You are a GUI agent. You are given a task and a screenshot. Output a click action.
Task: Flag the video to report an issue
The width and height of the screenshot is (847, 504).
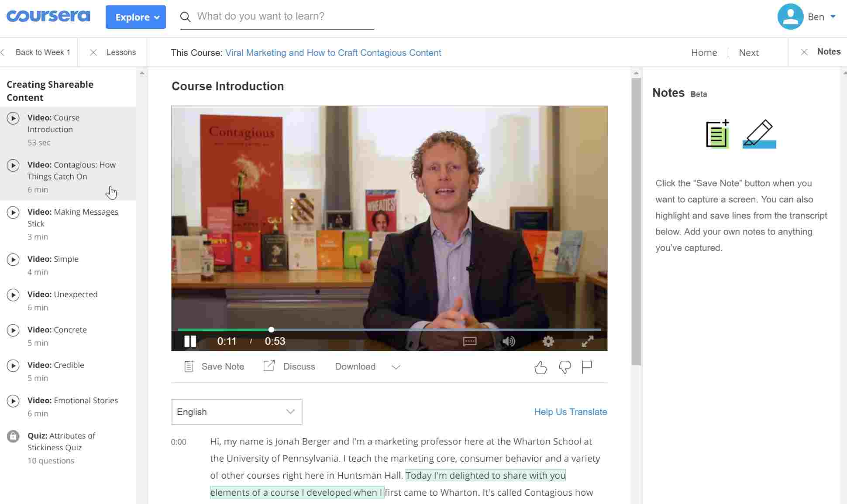(x=587, y=367)
